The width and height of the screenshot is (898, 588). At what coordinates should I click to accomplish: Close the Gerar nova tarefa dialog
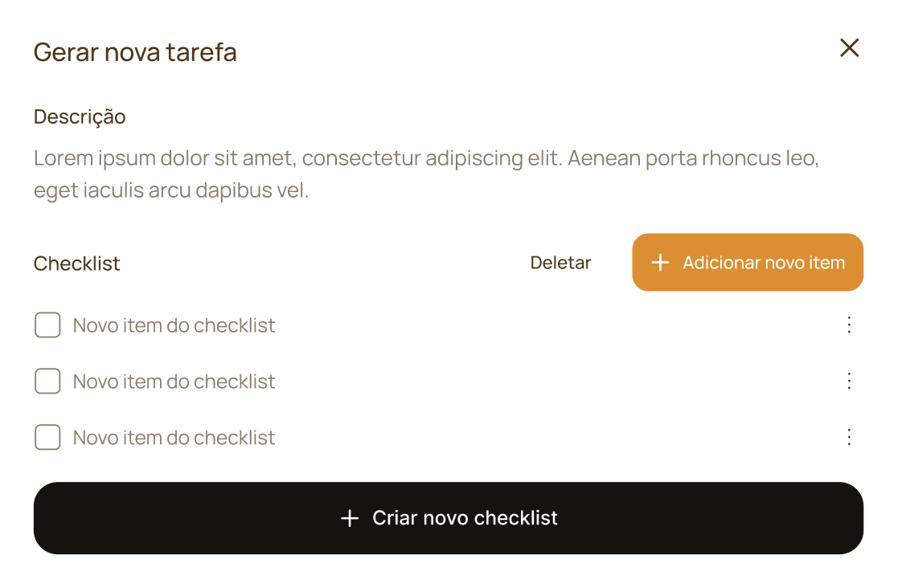tap(849, 48)
